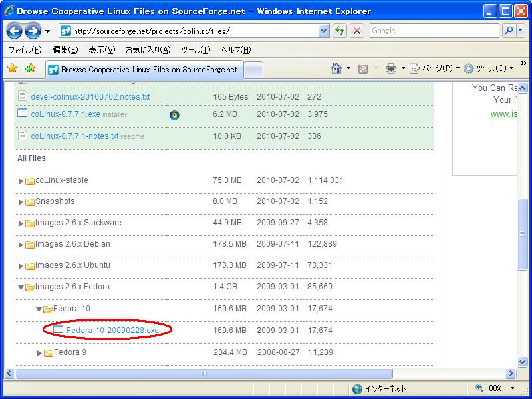Viewport: 532px width, 399px height.
Task: Click the horizontal scrollbar left arrow
Action: [9, 374]
